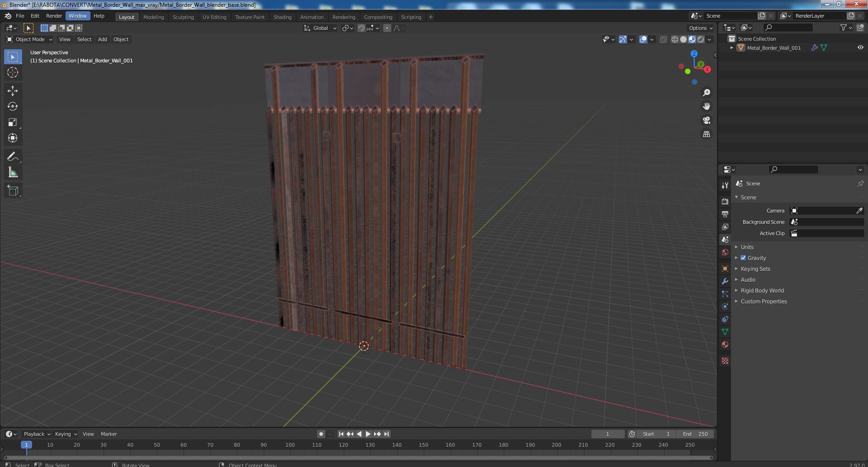This screenshot has height=467, width=868.
Task: Open the Texture properties checker tab
Action: (725, 361)
